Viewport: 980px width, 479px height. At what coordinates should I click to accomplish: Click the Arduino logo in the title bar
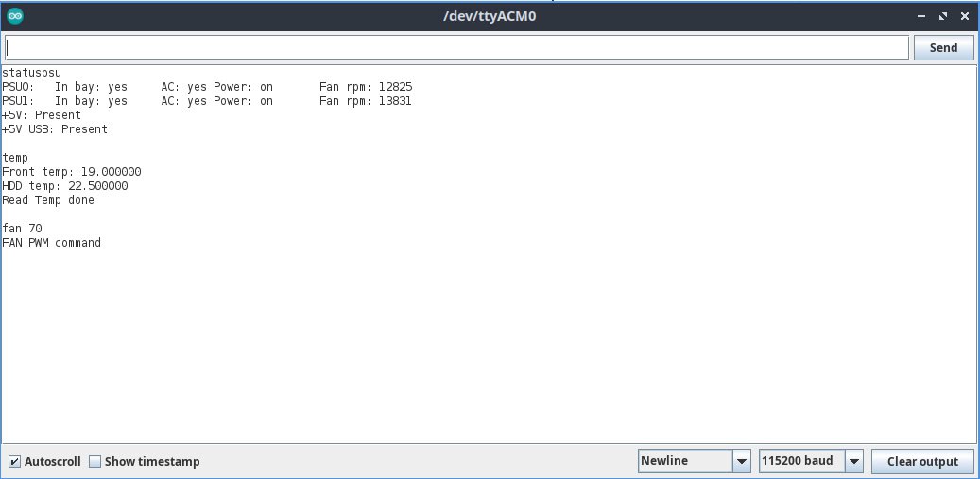[16, 16]
